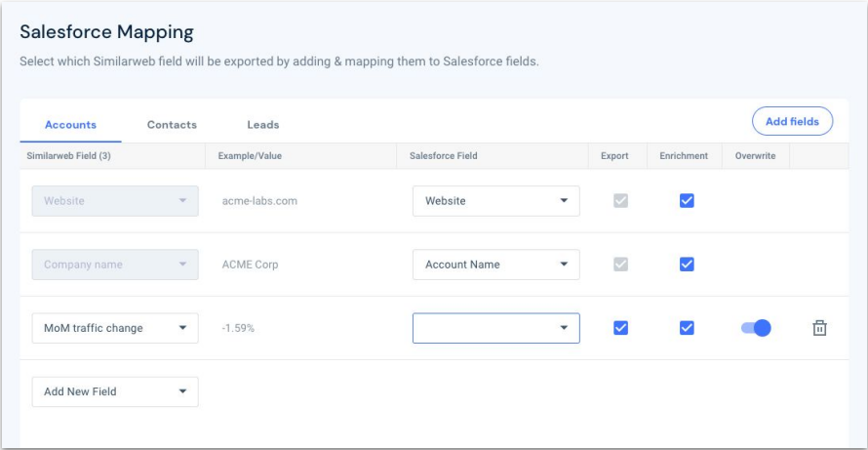Switch to the Accounts tab
This screenshot has width=868, height=450.
coord(70,125)
